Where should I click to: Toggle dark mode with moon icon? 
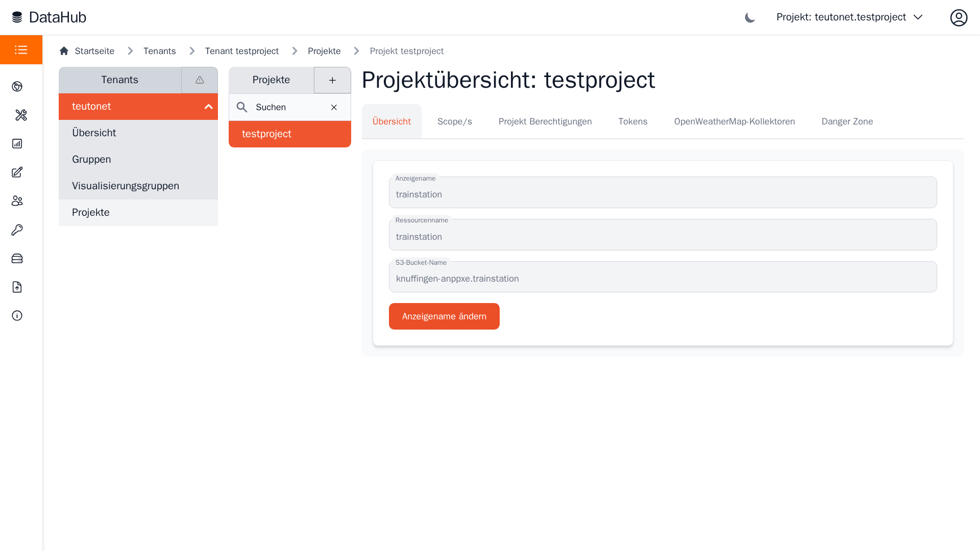point(750,17)
